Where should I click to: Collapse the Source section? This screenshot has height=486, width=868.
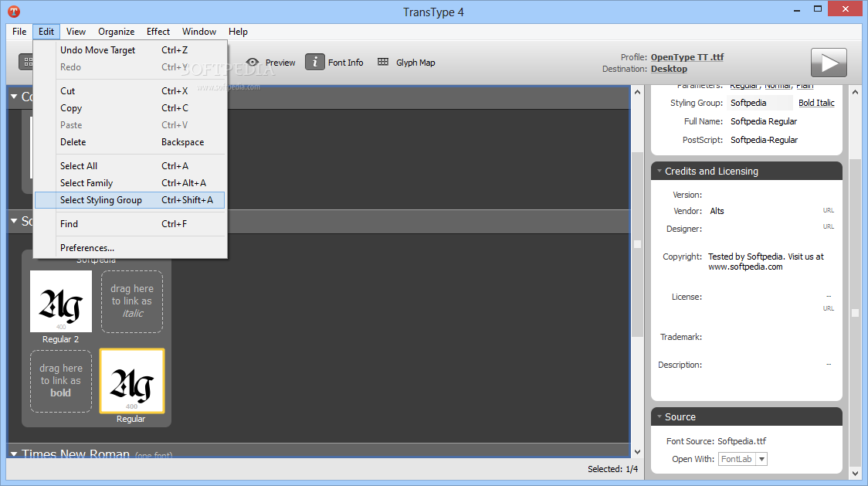pyautogui.click(x=659, y=416)
